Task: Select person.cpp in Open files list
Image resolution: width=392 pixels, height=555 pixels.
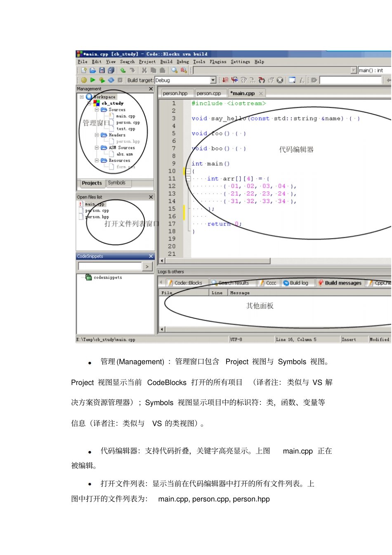Action: (x=97, y=210)
